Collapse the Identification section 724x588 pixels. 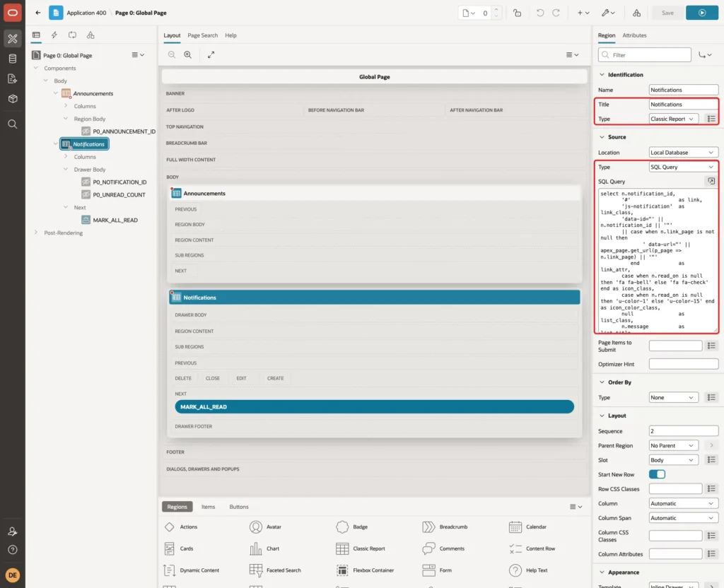tap(602, 75)
